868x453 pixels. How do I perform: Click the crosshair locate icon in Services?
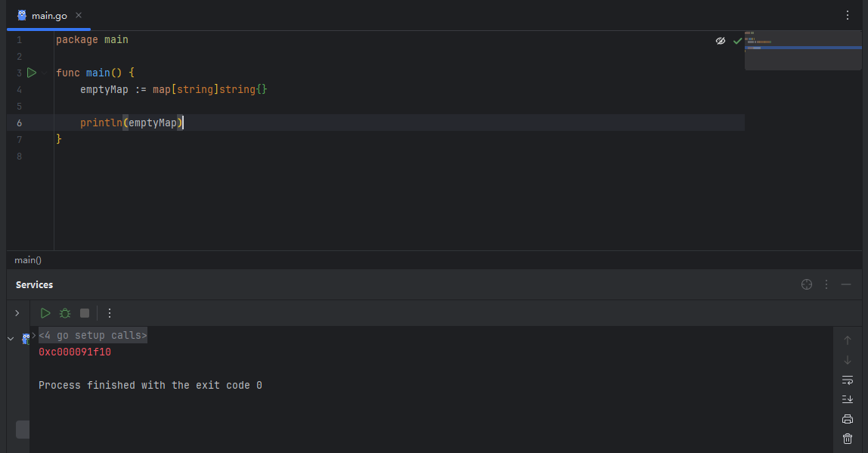click(x=807, y=284)
